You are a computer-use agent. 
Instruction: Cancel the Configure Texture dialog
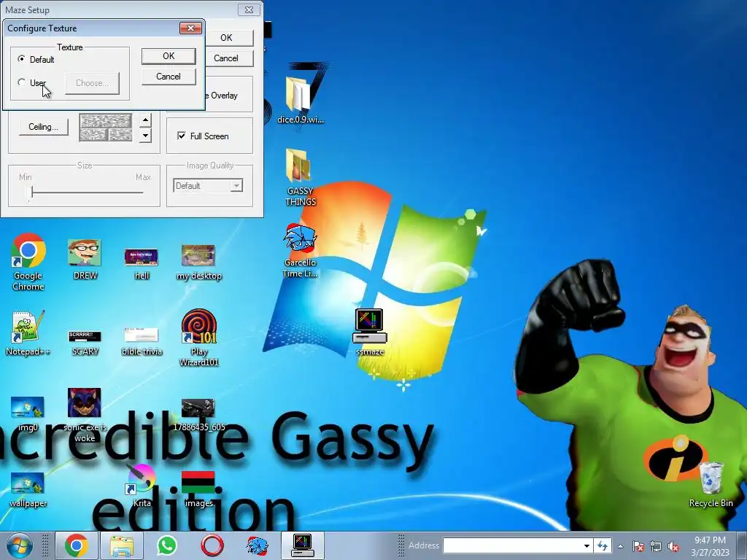click(169, 77)
